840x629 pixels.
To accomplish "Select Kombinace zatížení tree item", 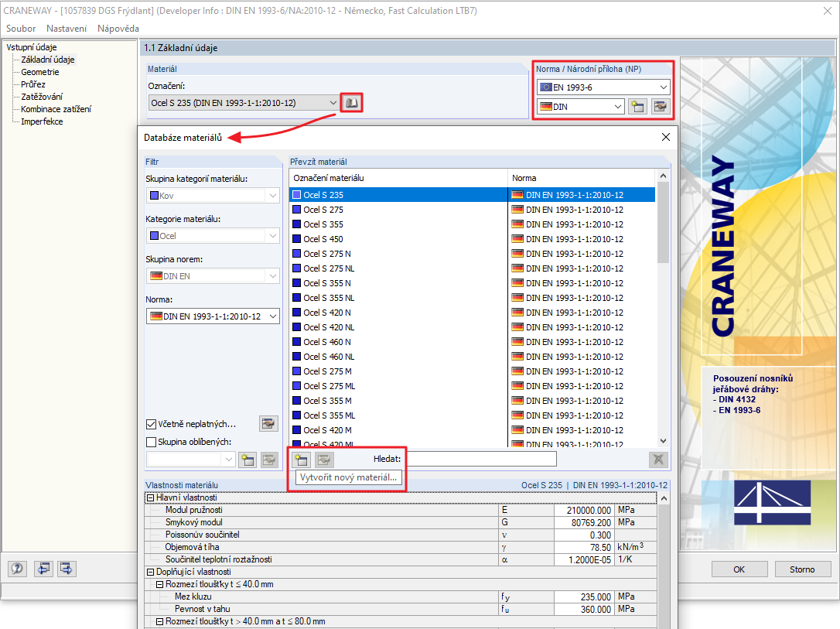I will [x=56, y=109].
